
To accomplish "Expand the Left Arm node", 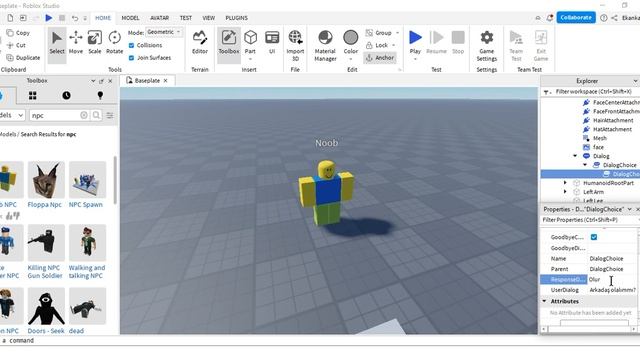I will coord(565,192).
